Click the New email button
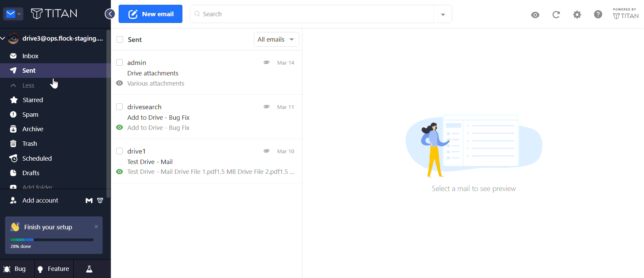The image size is (644, 278). click(x=150, y=14)
